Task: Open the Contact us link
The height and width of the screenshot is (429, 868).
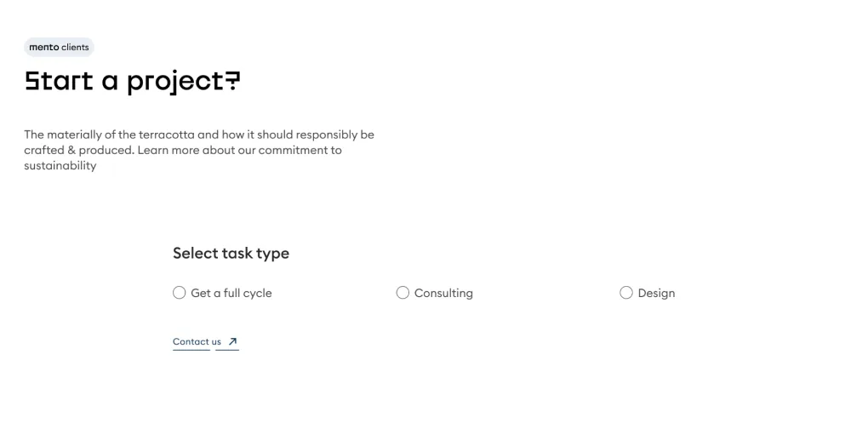Action: [197, 342]
